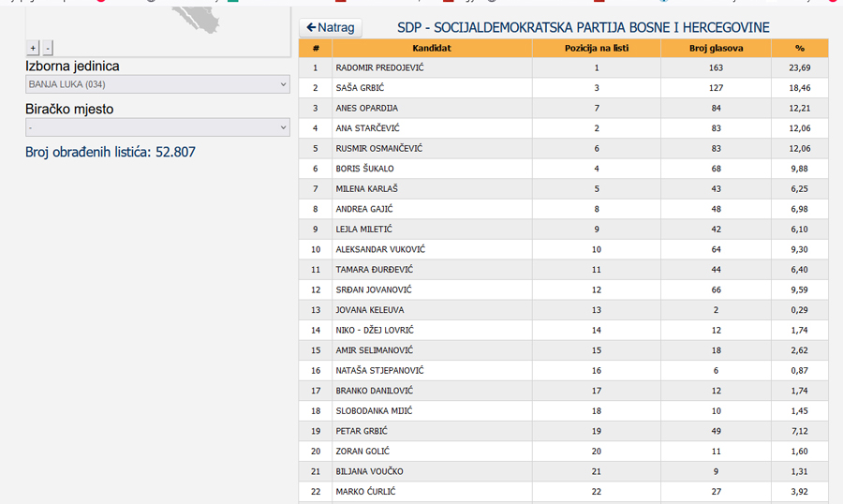Select candidate BORIS ŠUKALO
Screen dimensions: 843x504
click(364, 169)
